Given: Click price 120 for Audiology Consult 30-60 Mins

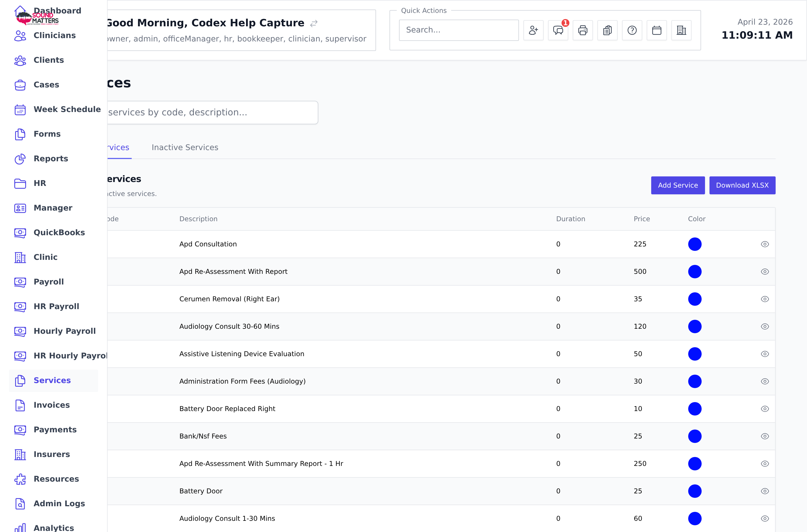Looking at the screenshot, I should click(640, 326).
